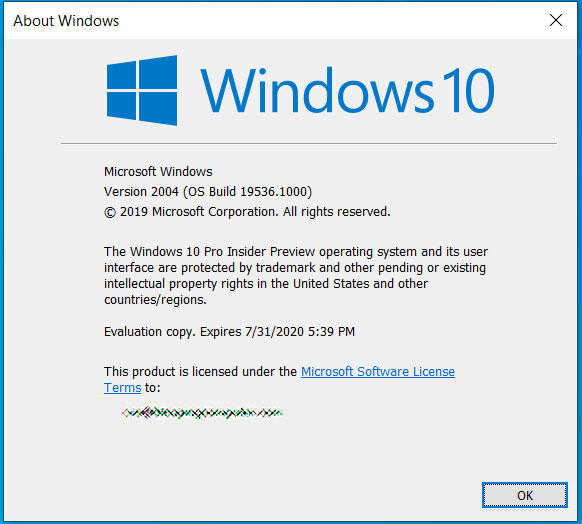Click the "About Windows" title text
The image size is (582, 524).
pos(66,21)
